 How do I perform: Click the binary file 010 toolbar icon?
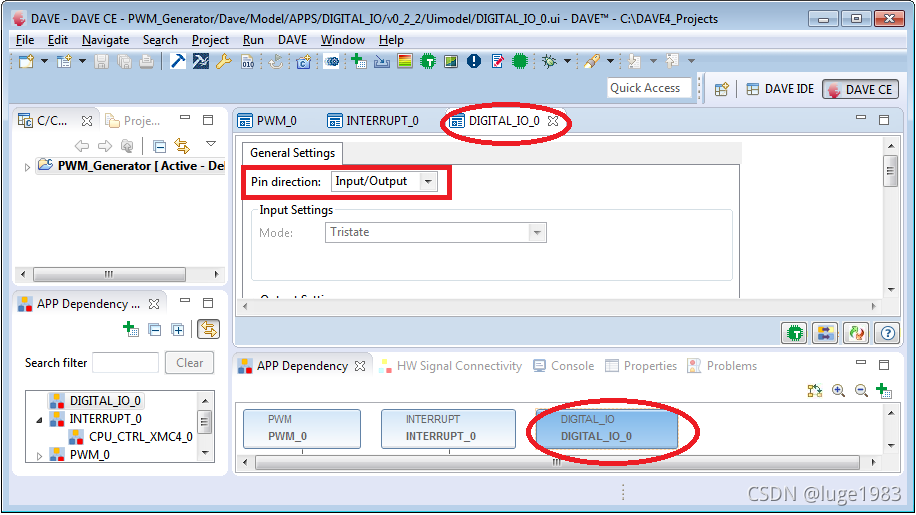pyautogui.click(x=248, y=61)
